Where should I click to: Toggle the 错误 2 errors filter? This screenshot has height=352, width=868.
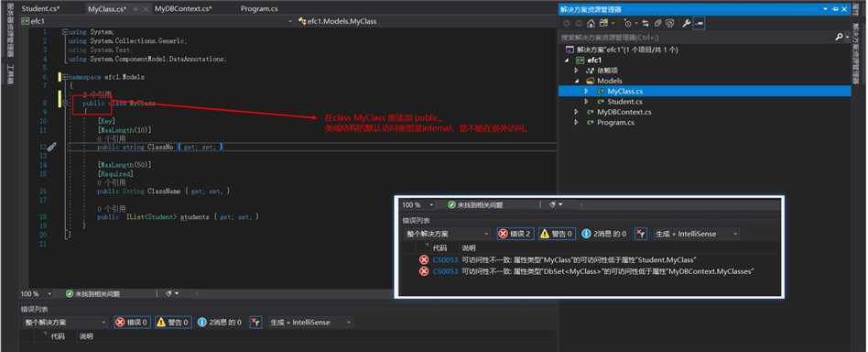[515, 234]
